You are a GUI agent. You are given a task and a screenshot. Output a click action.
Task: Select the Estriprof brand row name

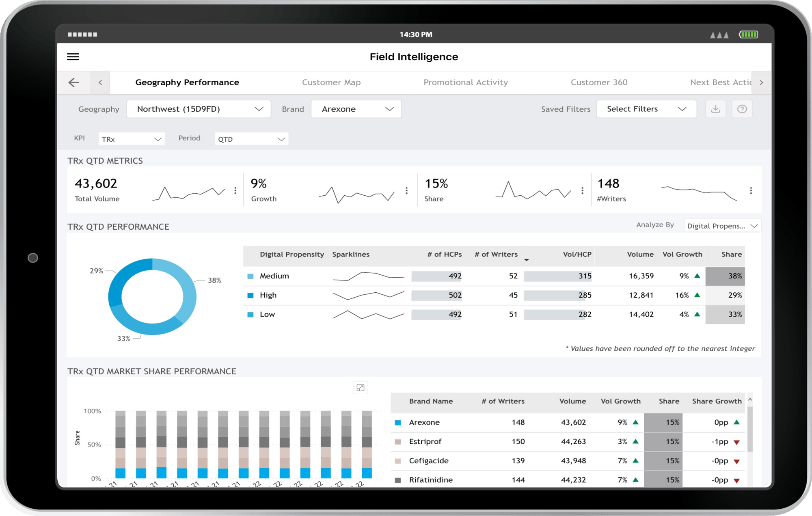click(x=425, y=442)
